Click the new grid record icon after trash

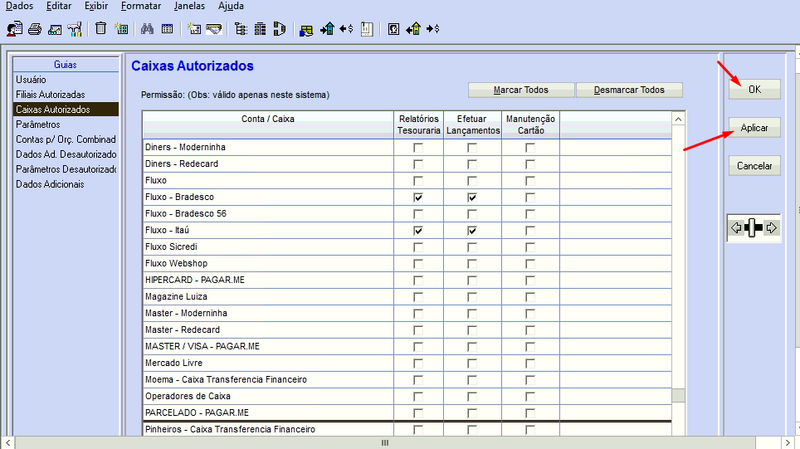(121, 29)
